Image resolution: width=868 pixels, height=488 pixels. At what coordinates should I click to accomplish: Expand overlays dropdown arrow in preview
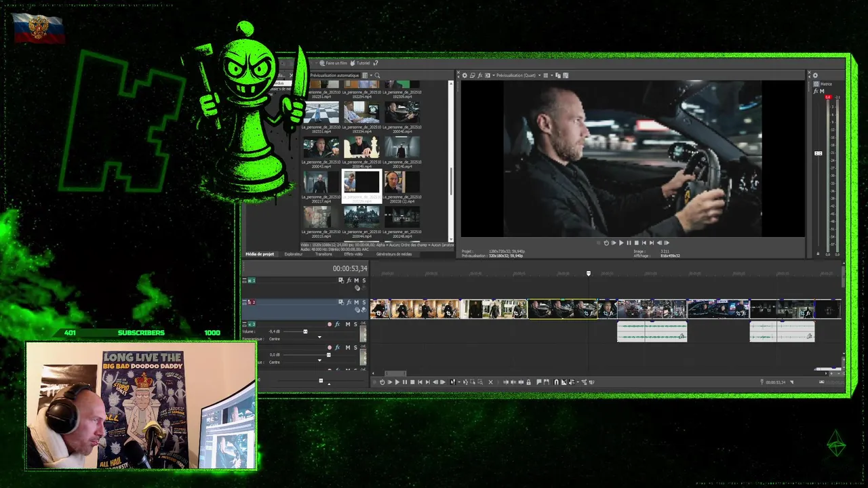click(552, 75)
